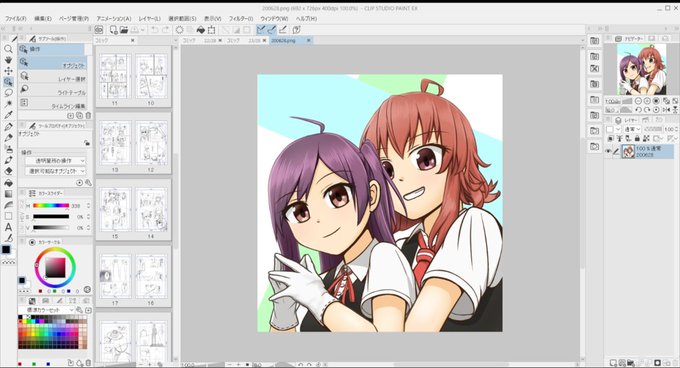Viewport: 680px width, 368px height.
Task: Select the Auto select magic wand tool
Action: click(x=8, y=104)
